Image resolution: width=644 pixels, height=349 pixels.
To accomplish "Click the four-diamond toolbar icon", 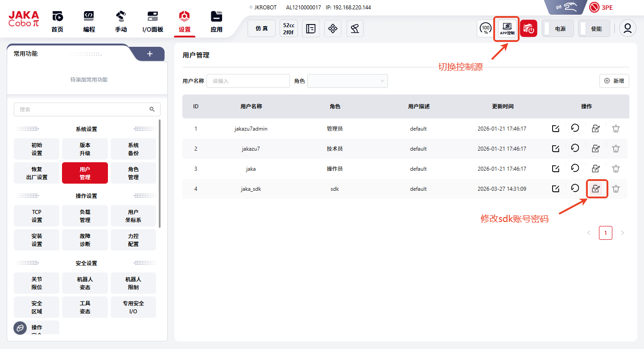I will 333,29.
